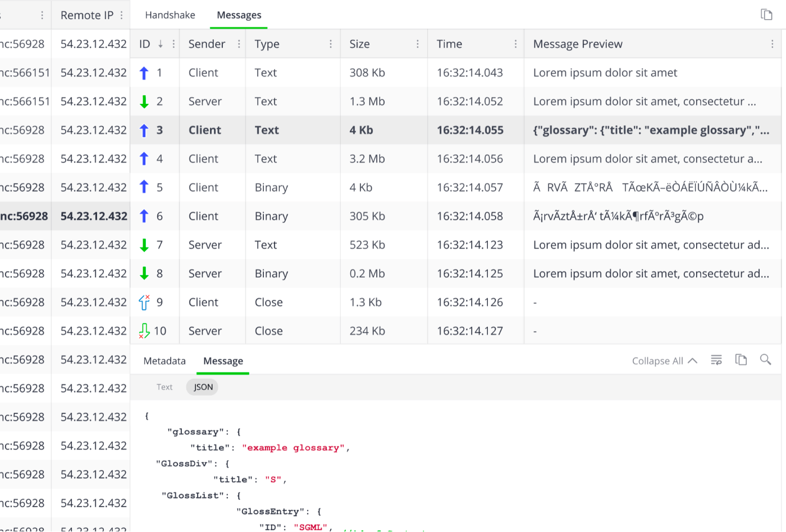This screenshot has width=786, height=532.
Task: Open the Message Preview column options menu
Action: pos(773,44)
